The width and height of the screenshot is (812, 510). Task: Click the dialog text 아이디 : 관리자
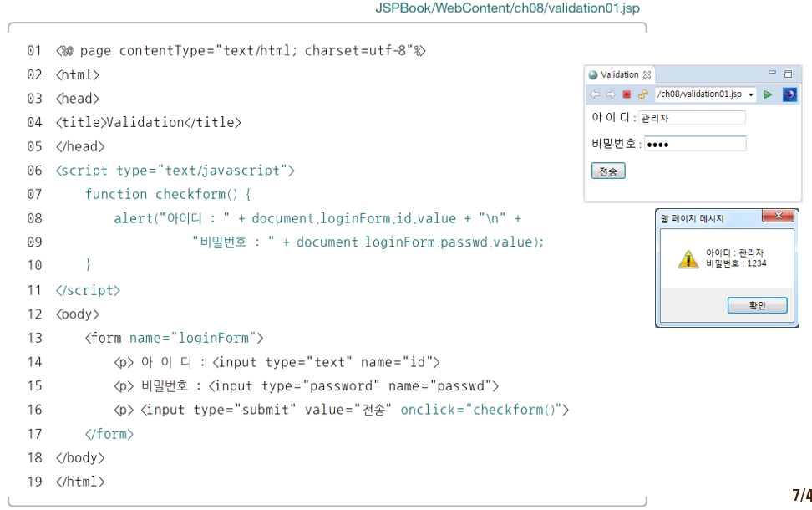735,253
